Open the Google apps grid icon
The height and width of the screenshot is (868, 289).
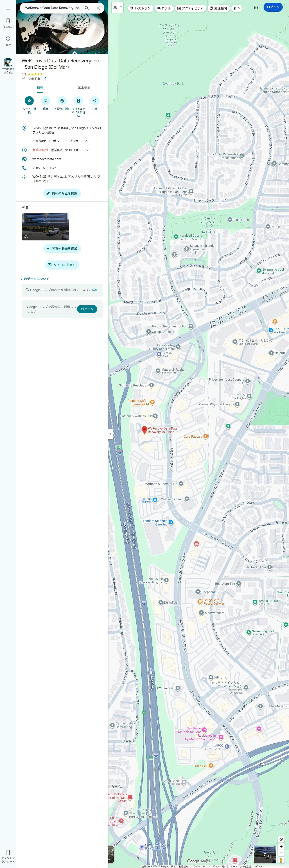tap(256, 7)
